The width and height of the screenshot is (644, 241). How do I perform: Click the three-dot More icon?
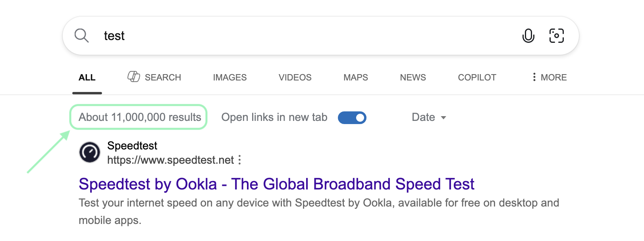click(x=534, y=77)
